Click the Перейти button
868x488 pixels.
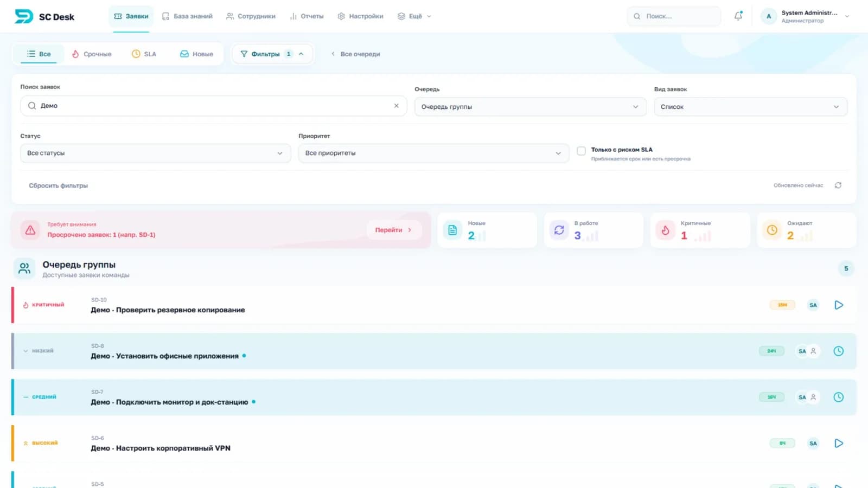pos(393,230)
